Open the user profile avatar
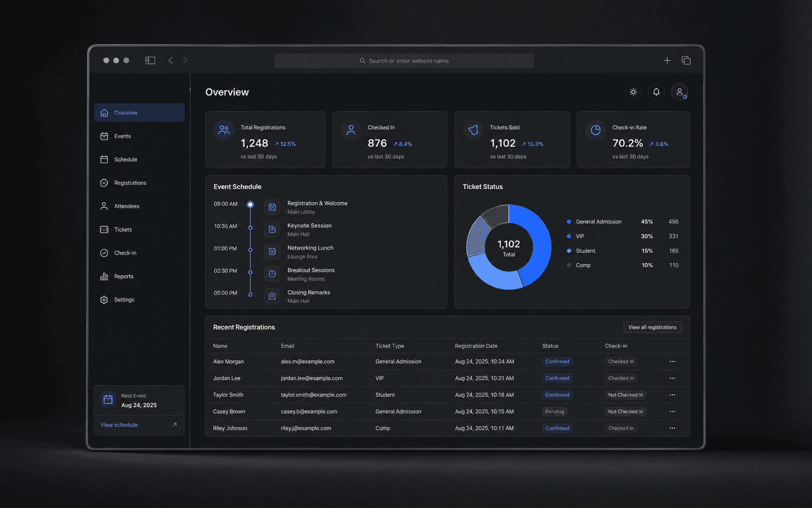Screen dimensions: 812x508 coord(679,92)
